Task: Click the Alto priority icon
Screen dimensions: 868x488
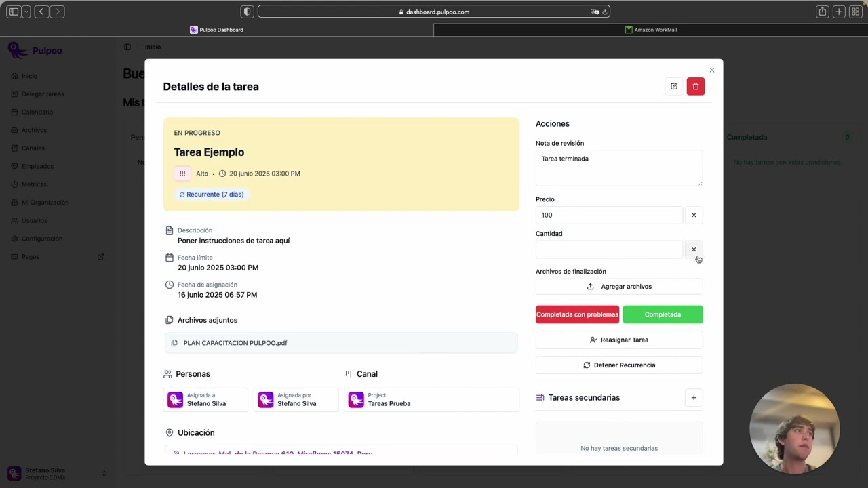Action: (x=182, y=174)
